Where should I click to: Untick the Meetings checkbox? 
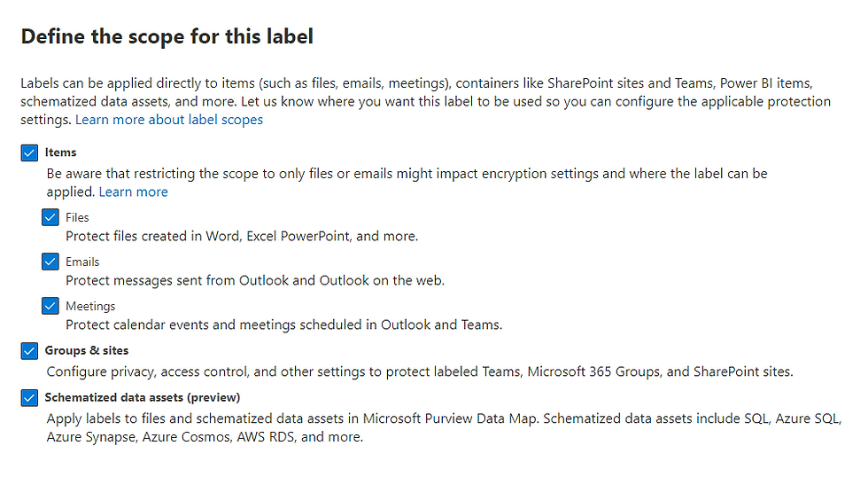pyautogui.click(x=50, y=306)
